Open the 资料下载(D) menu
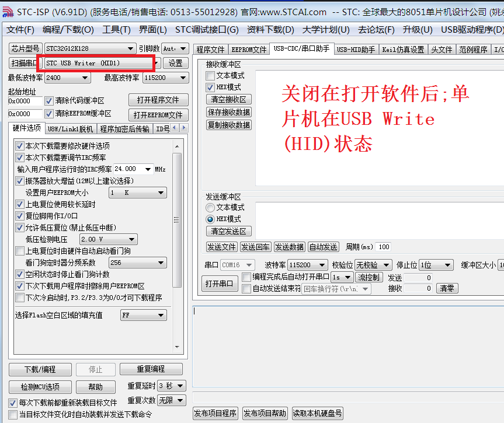The image size is (504, 423). (x=270, y=30)
